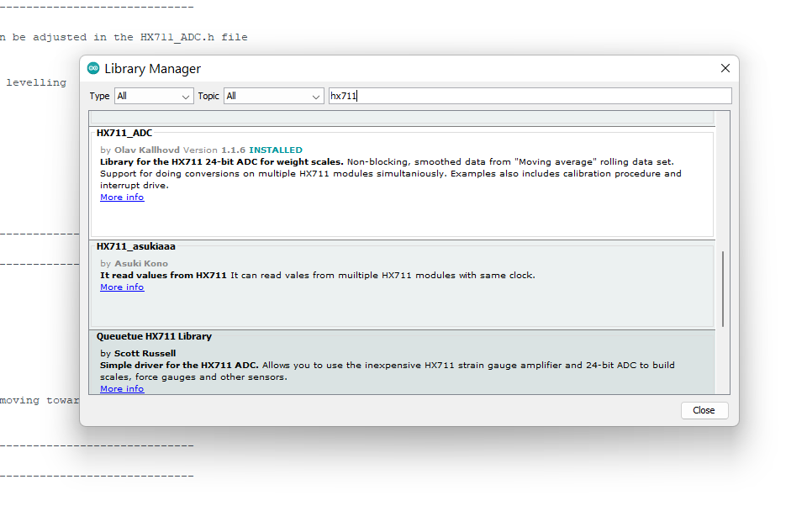The height and width of the screenshot is (532, 807).
Task: Click the search field containing hx711
Action: tap(530, 96)
